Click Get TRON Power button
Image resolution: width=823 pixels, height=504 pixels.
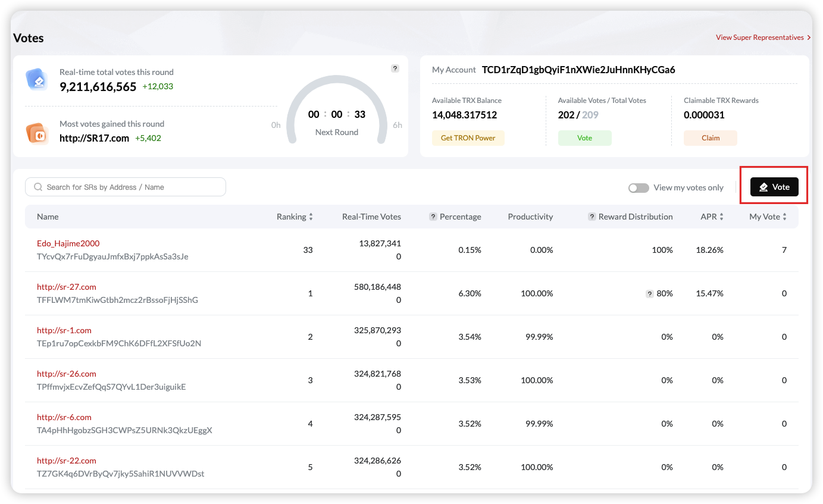468,138
